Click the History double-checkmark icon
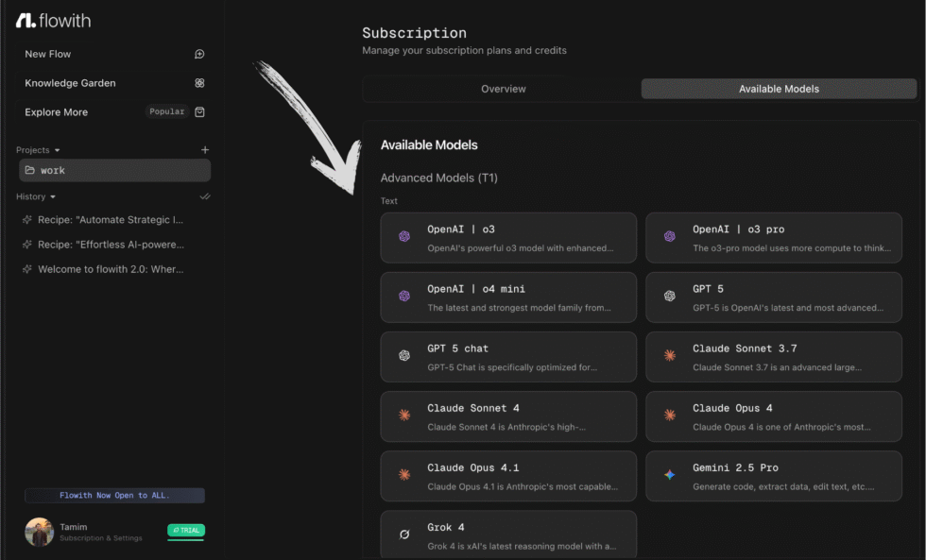 (205, 196)
